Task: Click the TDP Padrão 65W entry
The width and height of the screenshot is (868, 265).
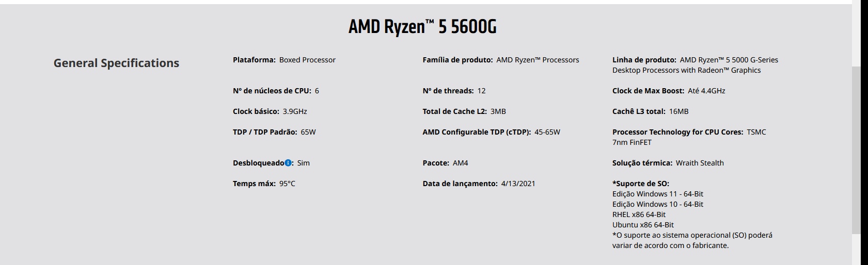Action: pos(274,132)
